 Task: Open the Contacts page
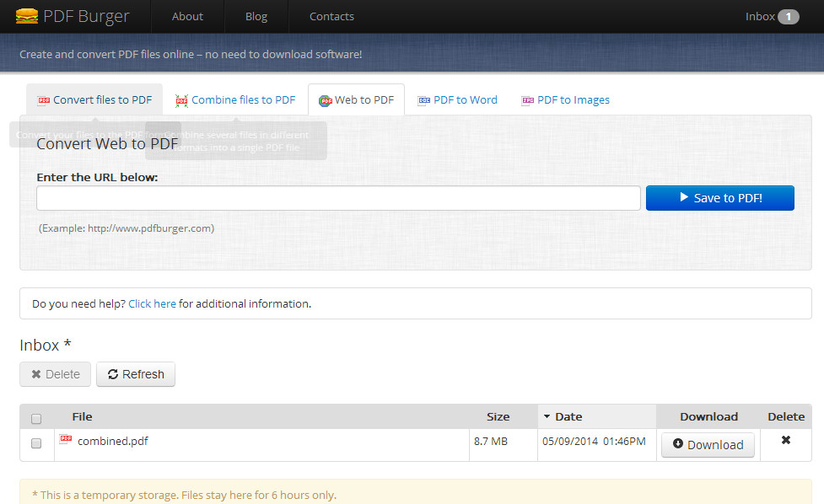click(x=331, y=17)
